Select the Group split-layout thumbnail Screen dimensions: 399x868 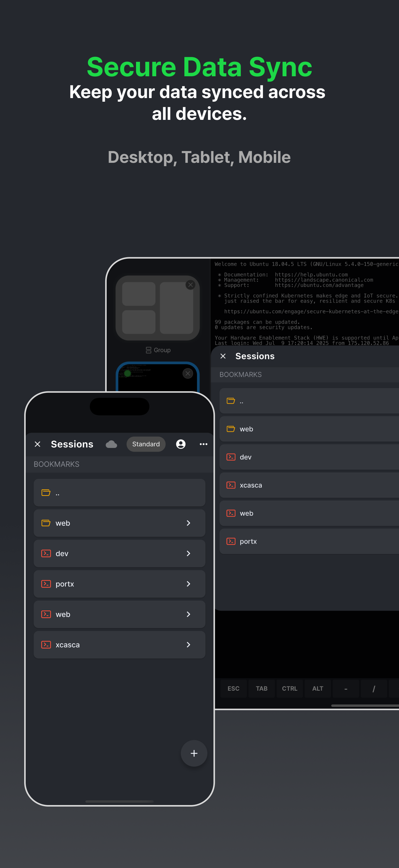(157, 308)
